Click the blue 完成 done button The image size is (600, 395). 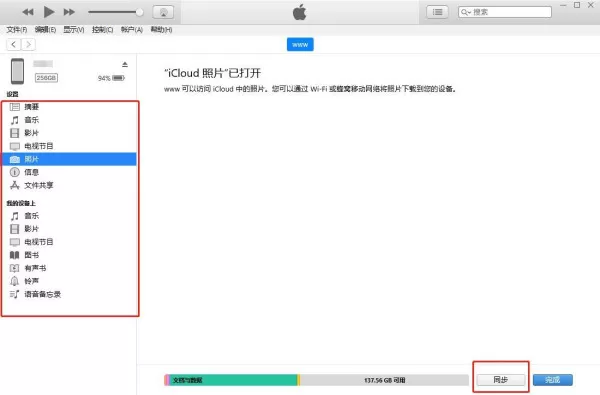tap(553, 380)
